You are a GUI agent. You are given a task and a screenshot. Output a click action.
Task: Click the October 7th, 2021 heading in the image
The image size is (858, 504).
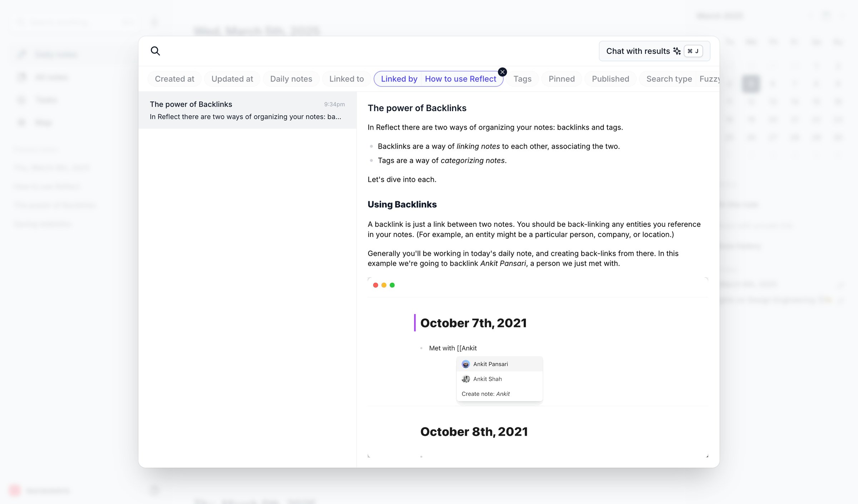click(473, 323)
